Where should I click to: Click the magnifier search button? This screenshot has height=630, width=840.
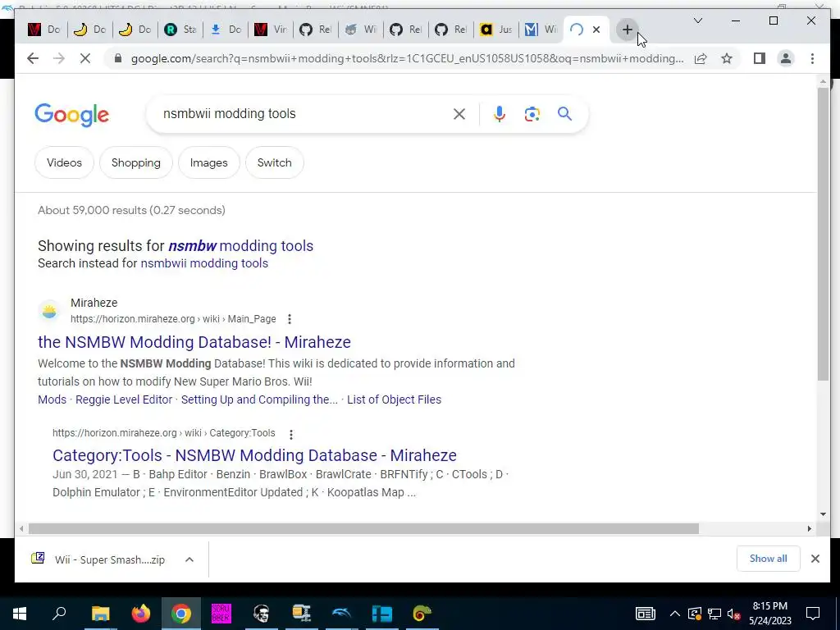[x=564, y=113]
